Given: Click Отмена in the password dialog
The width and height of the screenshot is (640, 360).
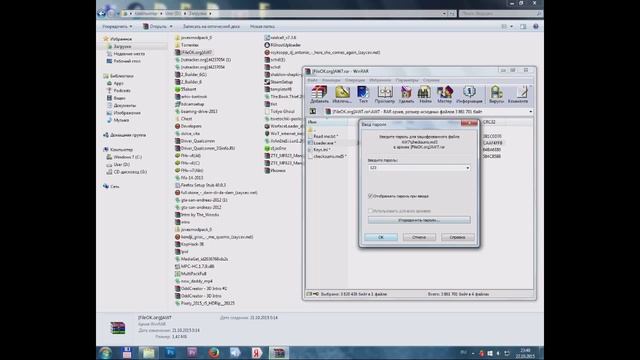Looking at the screenshot, I should (419, 237).
